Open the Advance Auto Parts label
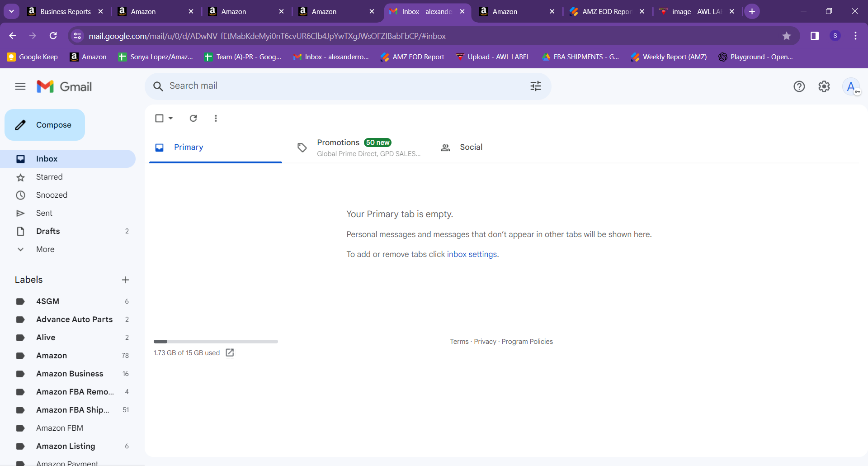 pyautogui.click(x=68, y=319)
